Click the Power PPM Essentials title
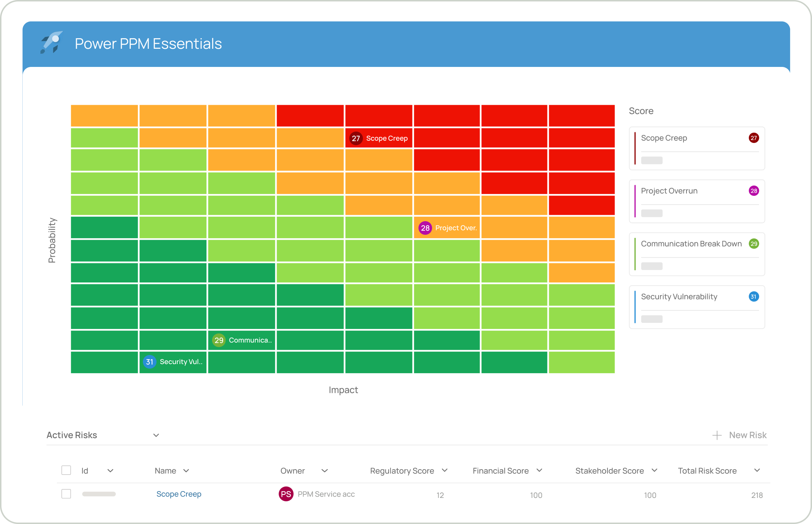The height and width of the screenshot is (524, 812). pyautogui.click(x=148, y=43)
